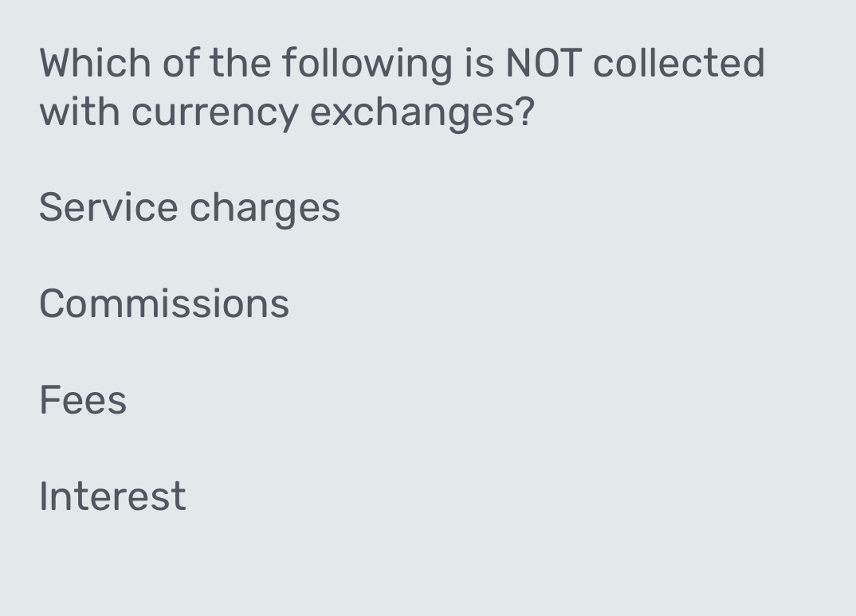Select the 'Service charges' answer option

coord(189,208)
